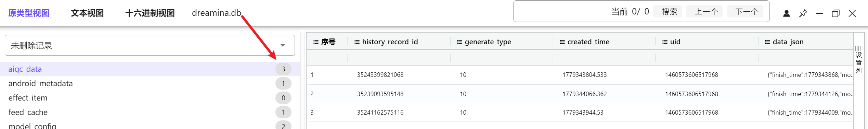Open the 未删除记录 dropdown

click(150, 45)
